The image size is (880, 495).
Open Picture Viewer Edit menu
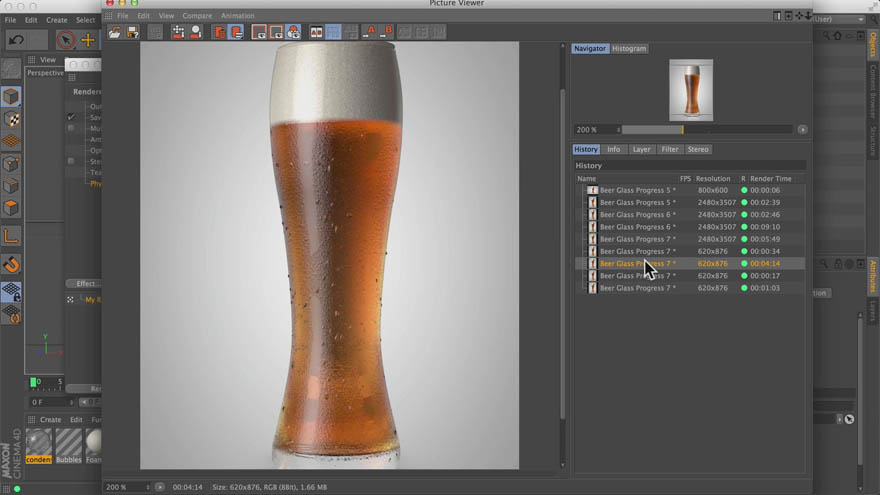click(144, 16)
